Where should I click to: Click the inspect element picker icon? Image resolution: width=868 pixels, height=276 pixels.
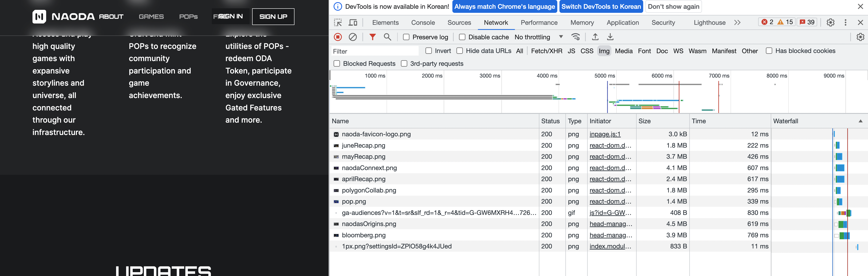click(x=338, y=23)
